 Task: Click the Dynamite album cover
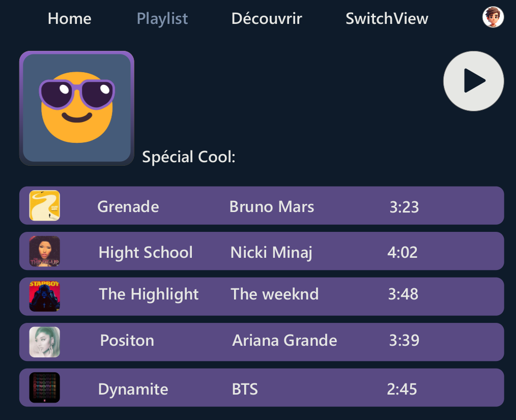45,387
